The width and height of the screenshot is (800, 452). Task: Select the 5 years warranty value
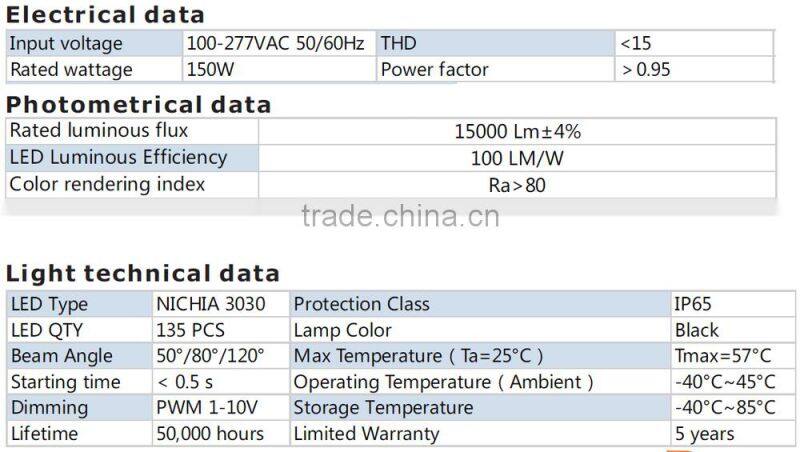click(x=705, y=434)
